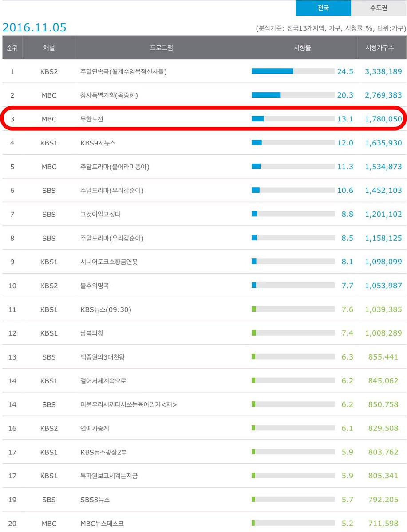Click rank number 20
The image size is (407, 532).
point(12,524)
